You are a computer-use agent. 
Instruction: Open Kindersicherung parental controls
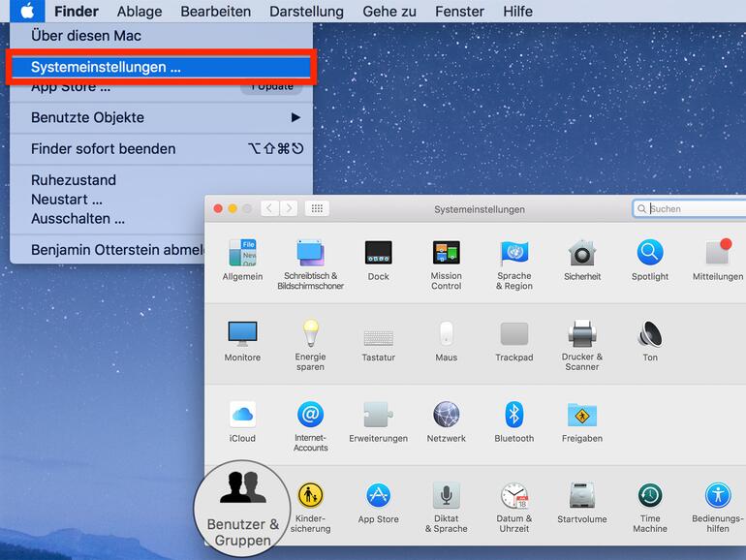[310, 507]
